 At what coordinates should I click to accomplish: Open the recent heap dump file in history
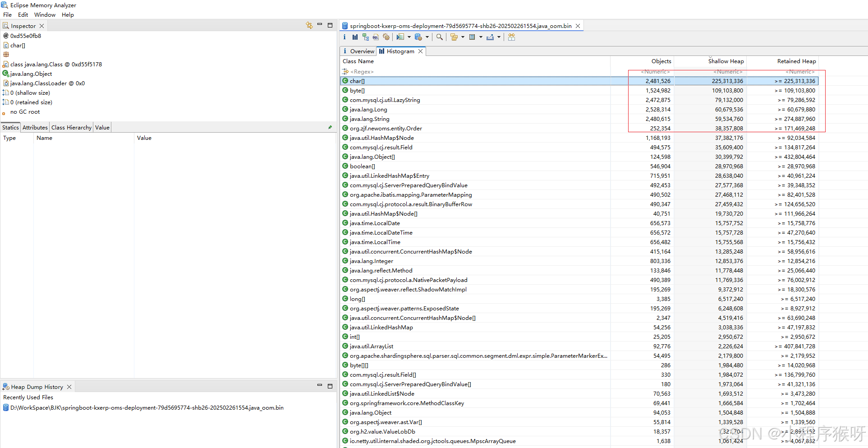click(147, 407)
